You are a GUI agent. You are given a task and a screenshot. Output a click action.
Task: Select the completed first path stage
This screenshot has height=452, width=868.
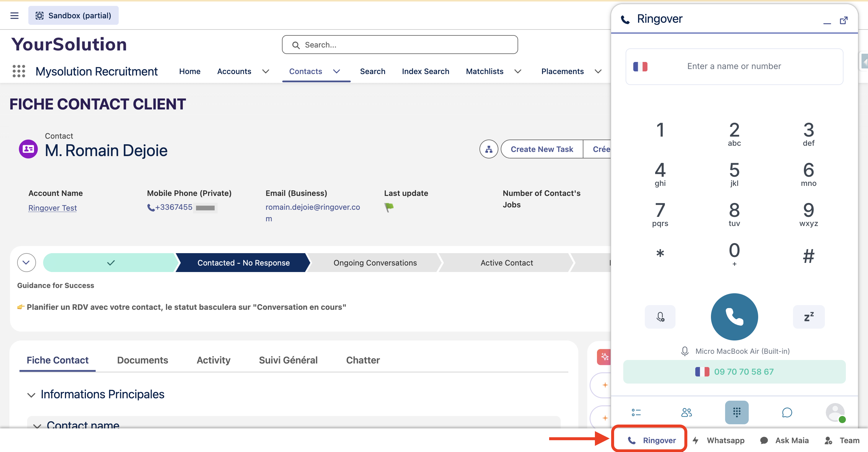(x=110, y=263)
